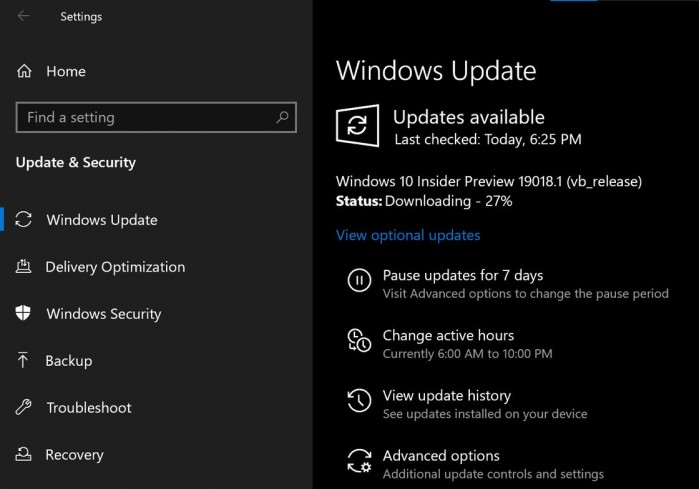
Task: Click the Updates available text
Action: [469, 117]
